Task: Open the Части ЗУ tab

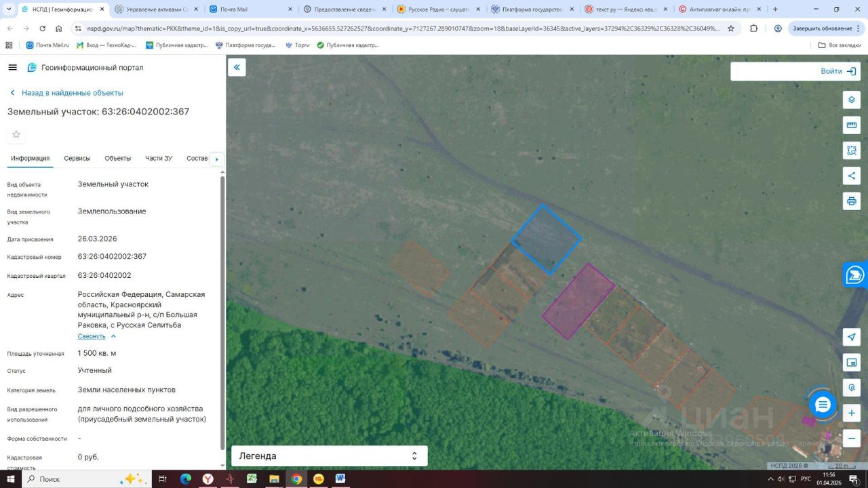Action: pos(159,158)
